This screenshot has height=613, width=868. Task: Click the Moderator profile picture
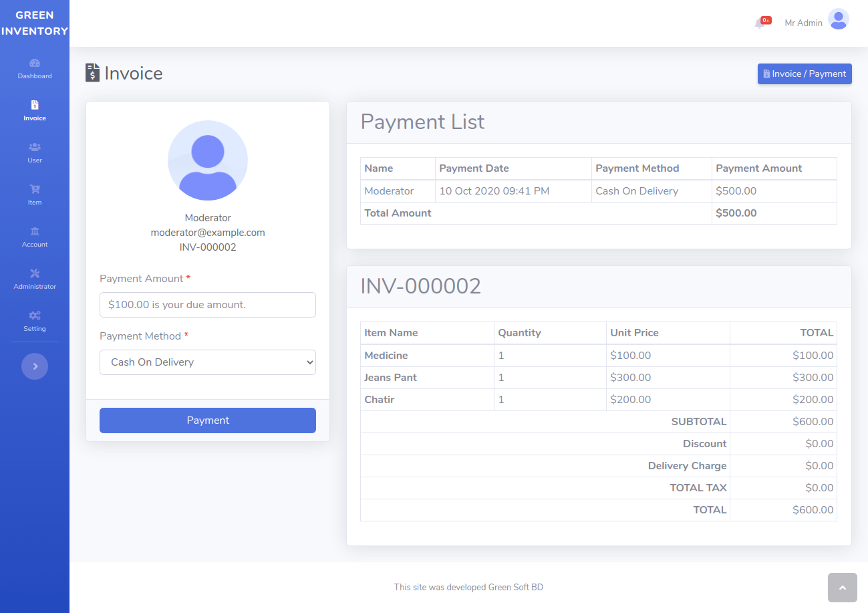pyautogui.click(x=207, y=160)
